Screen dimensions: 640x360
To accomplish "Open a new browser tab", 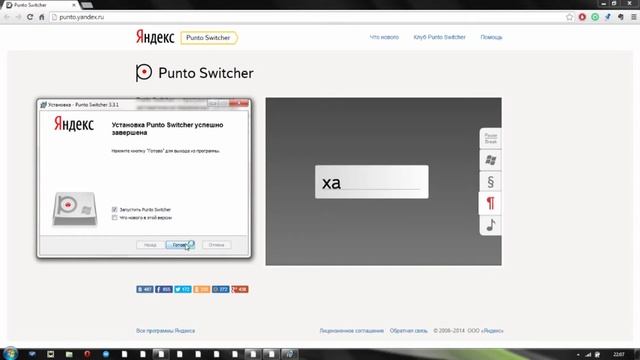I will click(x=87, y=5).
